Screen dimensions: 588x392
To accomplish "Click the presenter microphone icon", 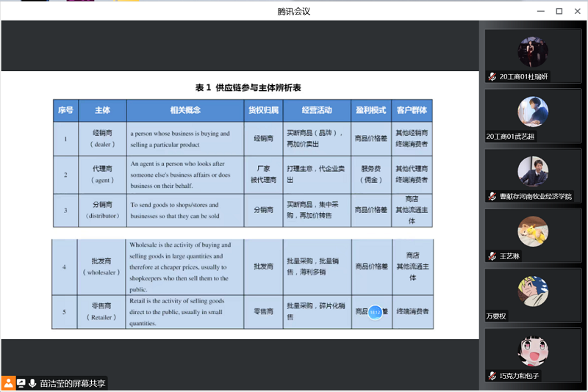I will click(x=32, y=383).
